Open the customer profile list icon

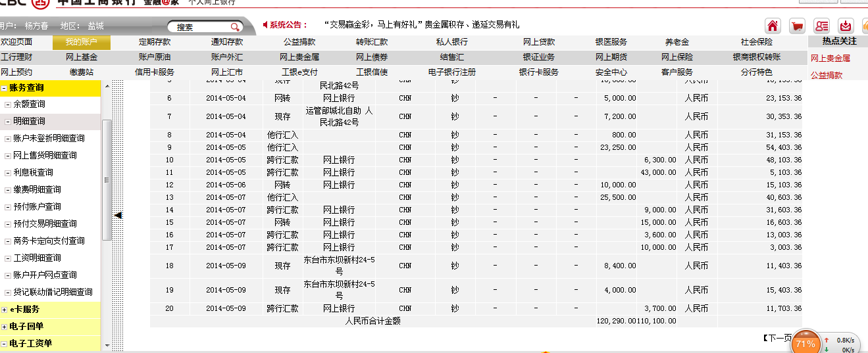tap(821, 26)
